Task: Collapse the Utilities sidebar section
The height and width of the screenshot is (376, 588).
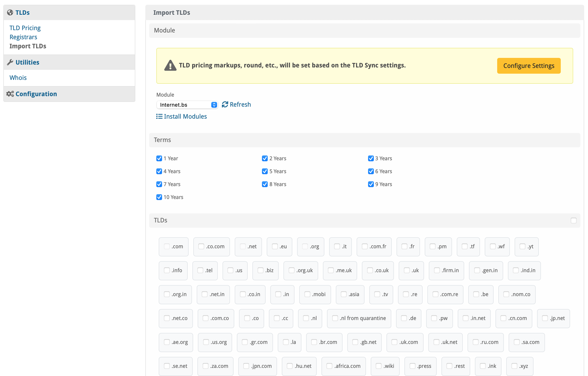Action: (x=27, y=62)
